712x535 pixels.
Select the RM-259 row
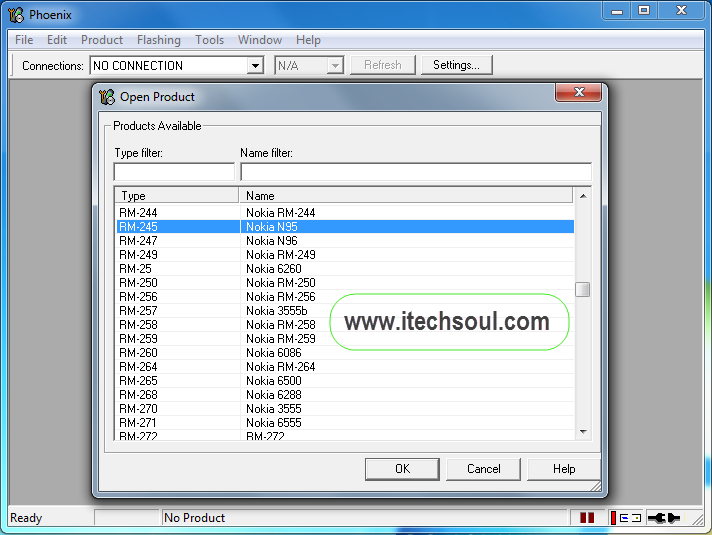(345, 339)
